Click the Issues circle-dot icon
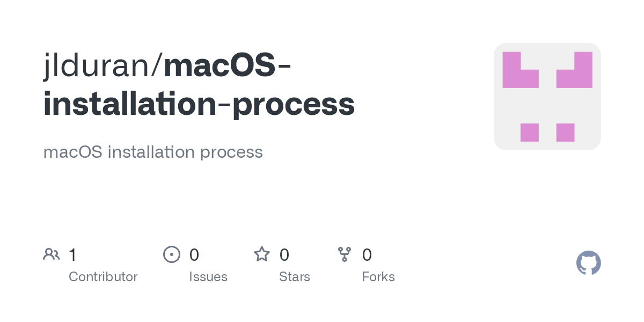This screenshot has width=644, height=322. [172, 254]
